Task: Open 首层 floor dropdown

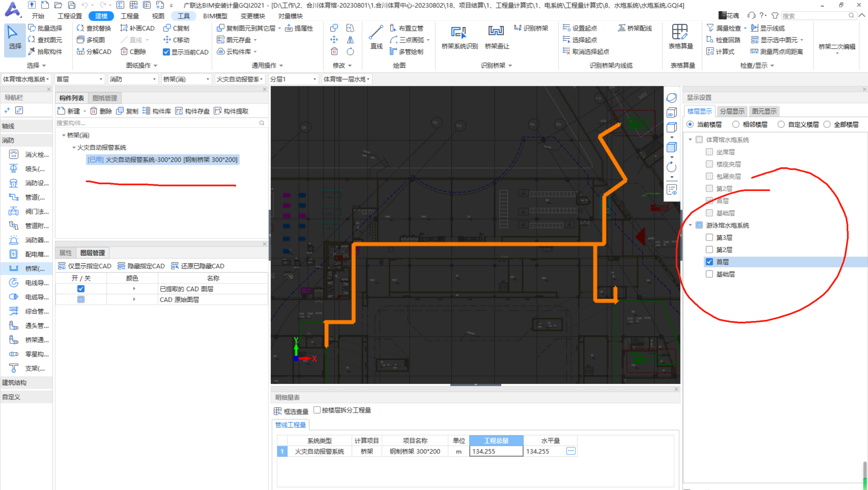Action: click(79, 79)
